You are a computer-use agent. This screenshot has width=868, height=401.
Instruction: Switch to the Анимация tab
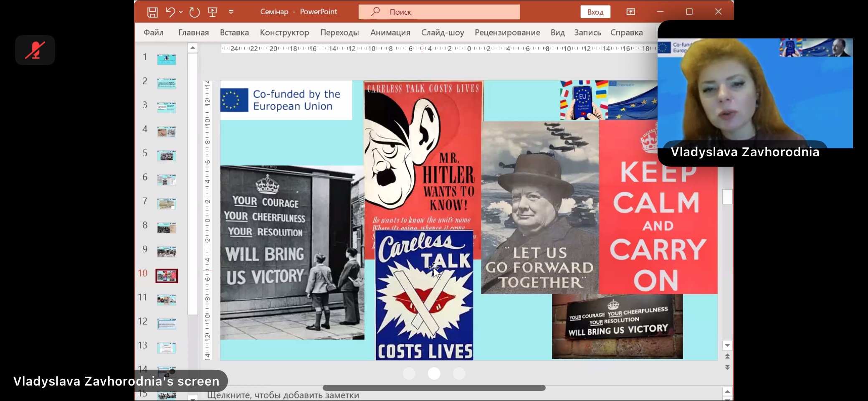390,33
